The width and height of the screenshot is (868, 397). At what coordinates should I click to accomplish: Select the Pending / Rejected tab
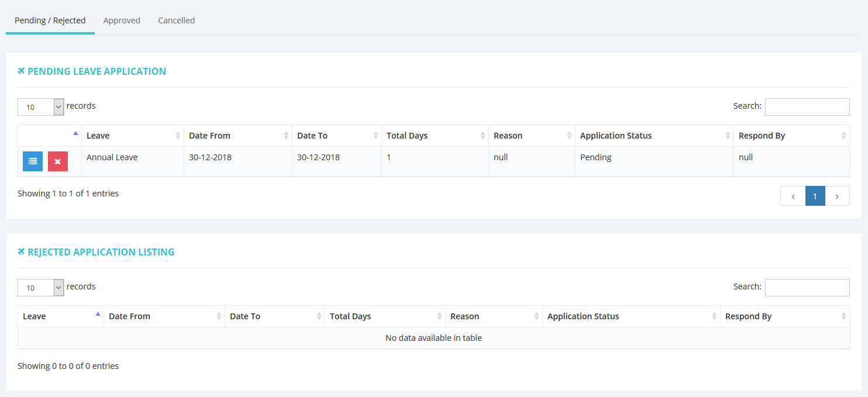click(x=50, y=20)
